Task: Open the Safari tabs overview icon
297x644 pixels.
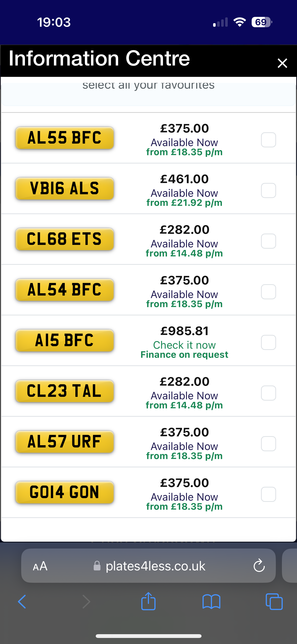Action: pos(274,602)
